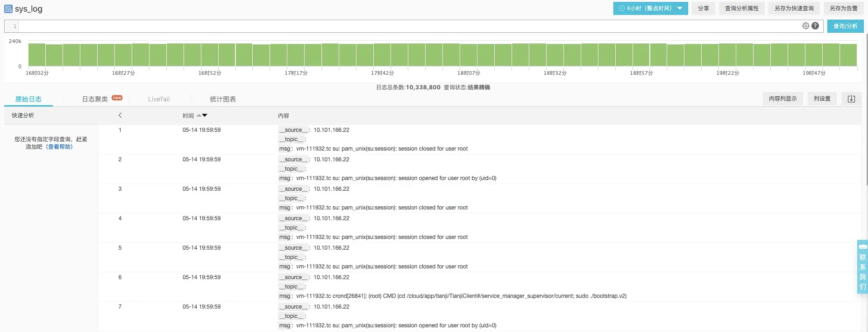This screenshot has width=868, height=332.
Task: Switch to the LiveTail tab
Action: pos(159,99)
